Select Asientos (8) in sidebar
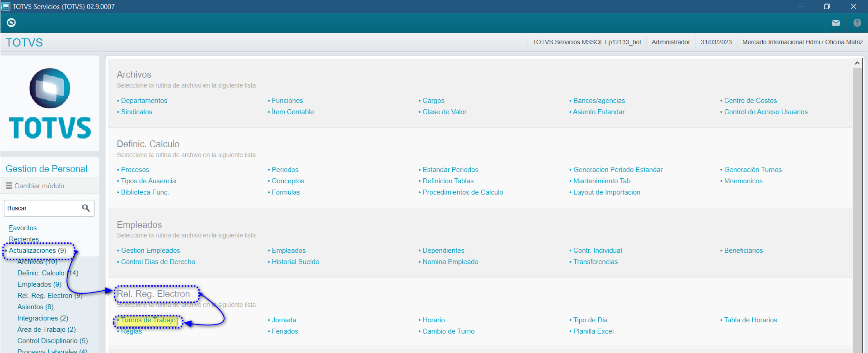This screenshot has height=353, width=868. click(x=35, y=307)
